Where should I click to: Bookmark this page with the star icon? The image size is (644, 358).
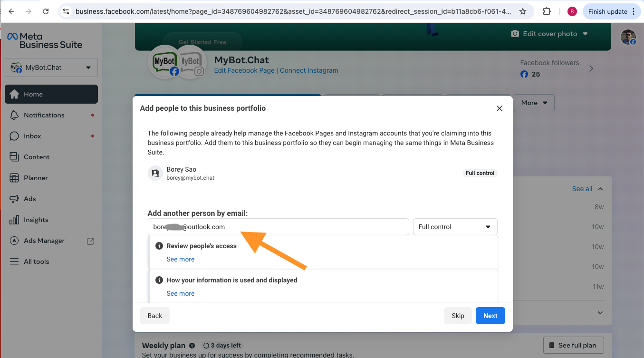tap(523, 11)
